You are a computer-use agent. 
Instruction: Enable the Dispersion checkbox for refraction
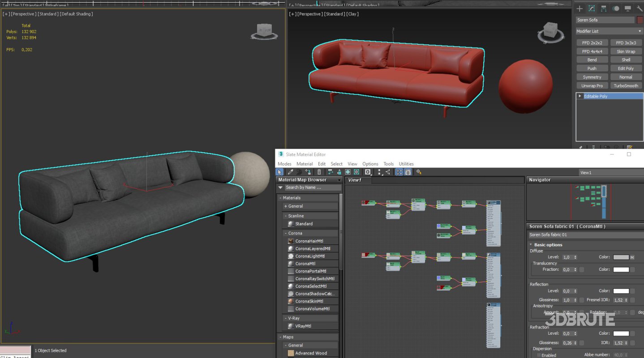538,355
